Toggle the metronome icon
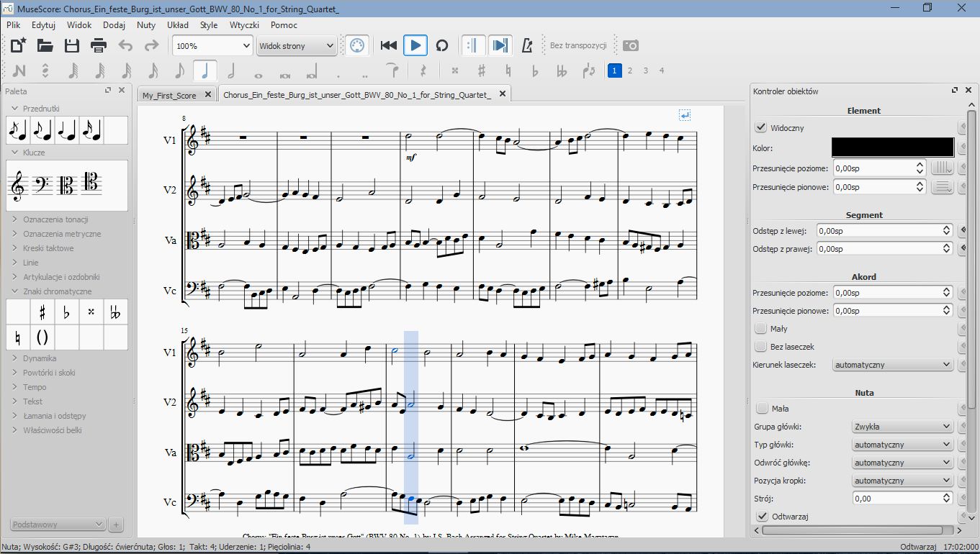 [x=526, y=45]
